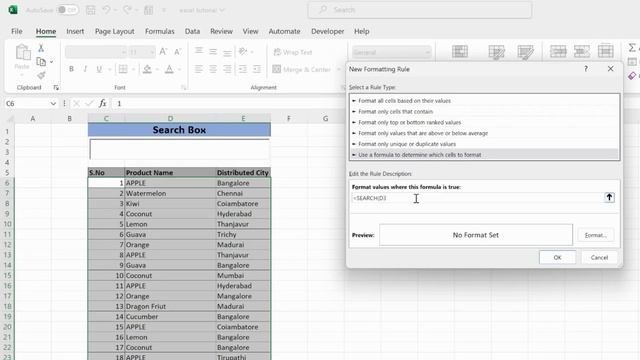Select 'Format only unique or duplicate values'
640x360 pixels.
coord(484,144)
